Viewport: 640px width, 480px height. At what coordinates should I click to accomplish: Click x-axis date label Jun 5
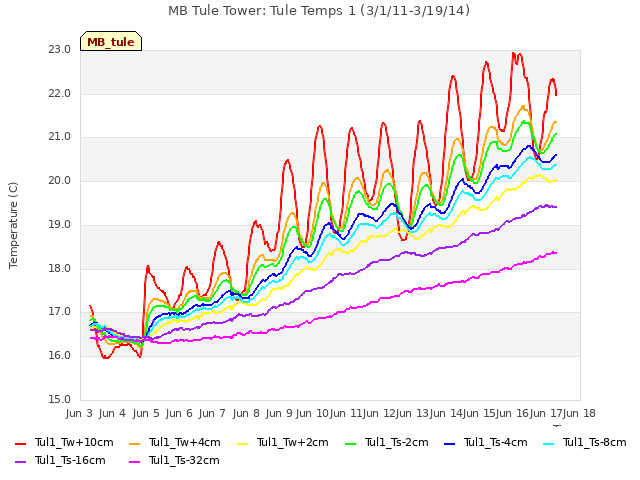tap(146, 413)
